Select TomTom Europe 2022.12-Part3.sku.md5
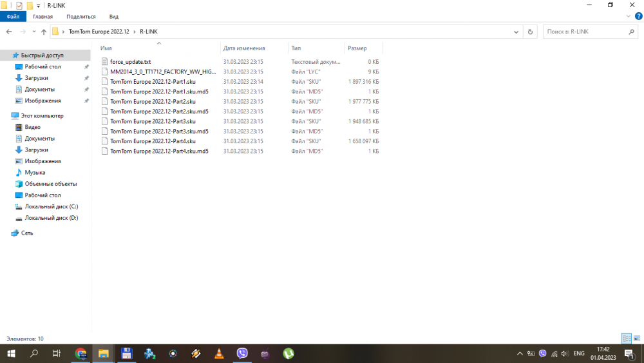The image size is (644, 363). pyautogui.click(x=159, y=131)
